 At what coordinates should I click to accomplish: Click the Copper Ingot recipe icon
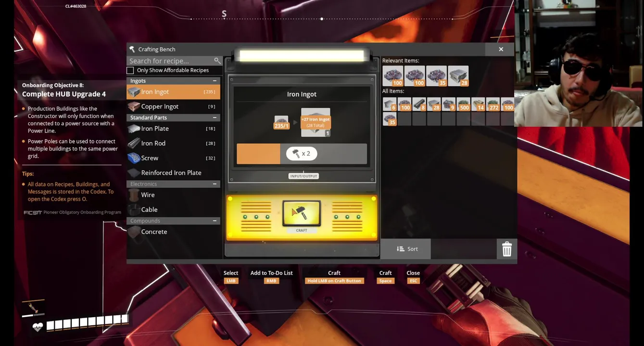point(134,106)
